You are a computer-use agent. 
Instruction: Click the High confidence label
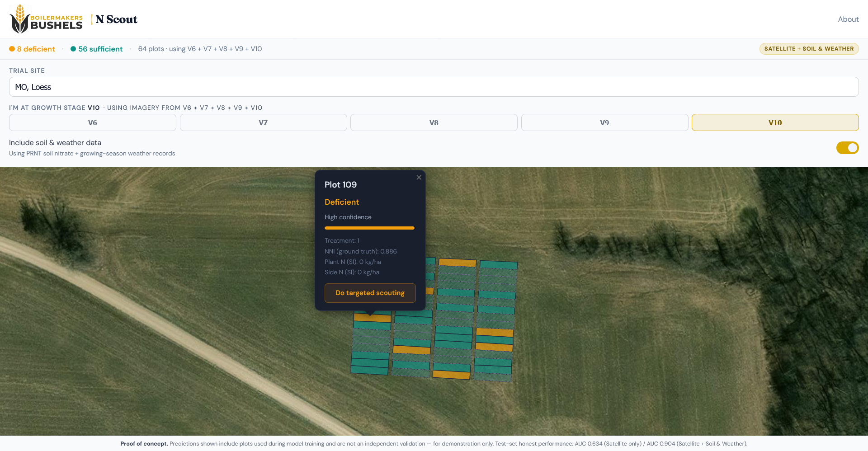(x=348, y=217)
